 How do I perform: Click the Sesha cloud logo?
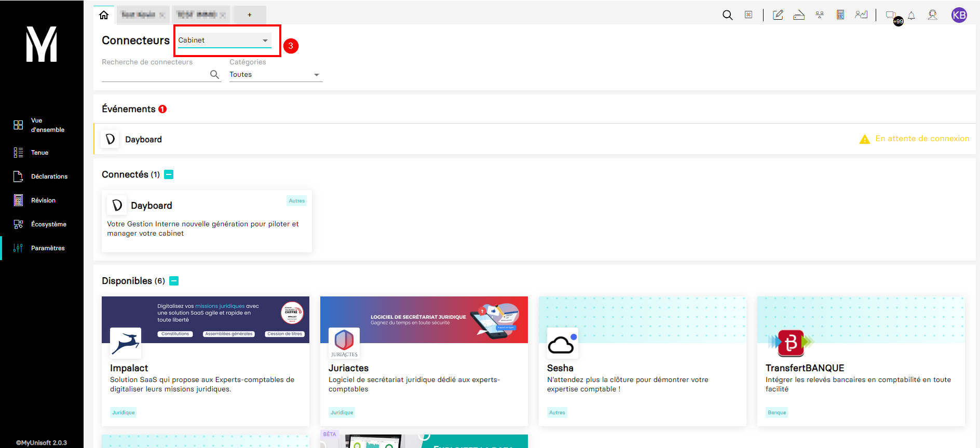tap(563, 343)
